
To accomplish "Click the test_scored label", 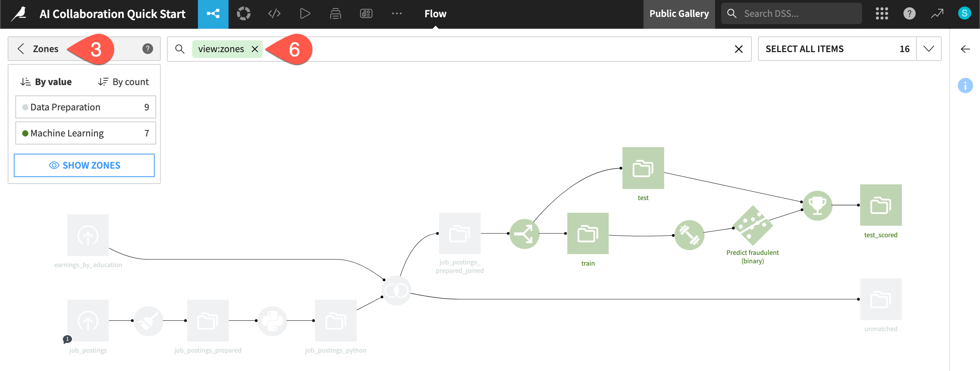I will coord(881,235).
